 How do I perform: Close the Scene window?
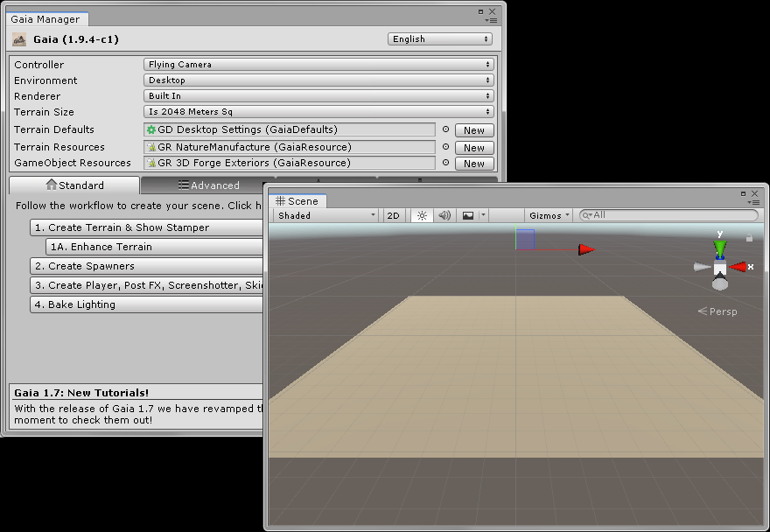[755, 193]
